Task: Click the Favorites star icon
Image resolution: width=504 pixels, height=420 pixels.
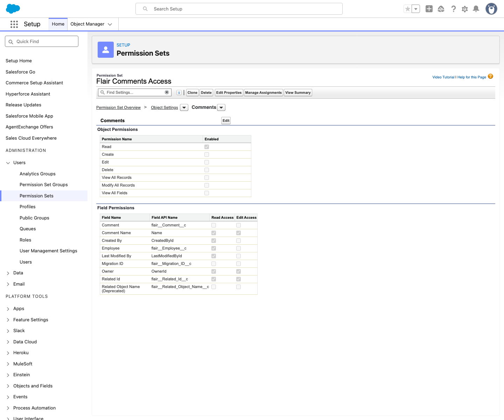Action: [408, 9]
